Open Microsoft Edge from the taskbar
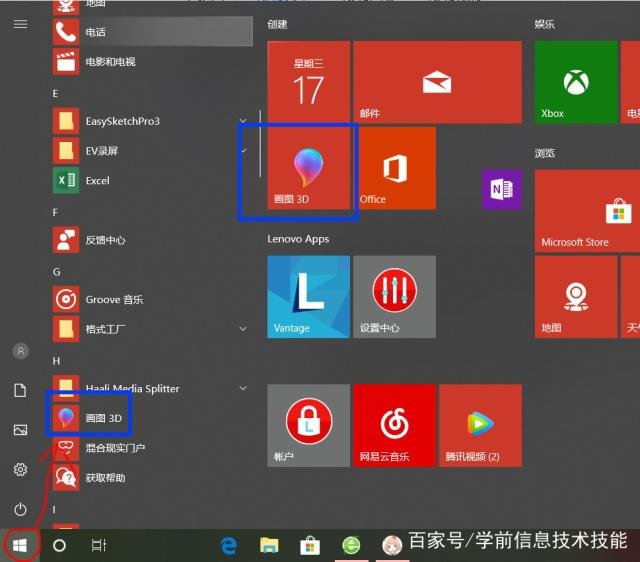 pyautogui.click(x=229, y=545)
